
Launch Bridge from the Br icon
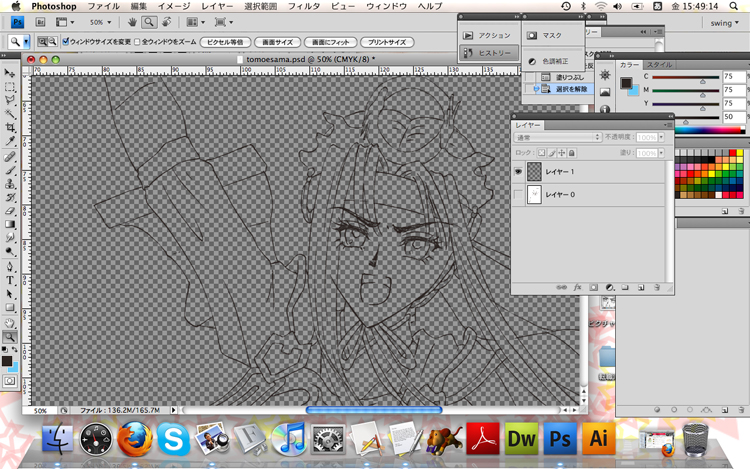pyautogui.click(x=40, y=22)
